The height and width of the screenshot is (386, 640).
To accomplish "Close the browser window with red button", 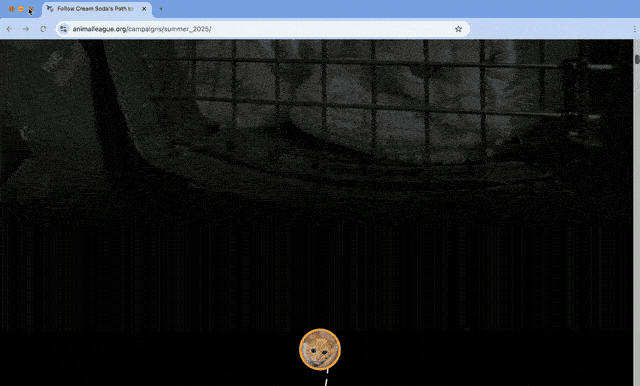I will pos(11,9).
